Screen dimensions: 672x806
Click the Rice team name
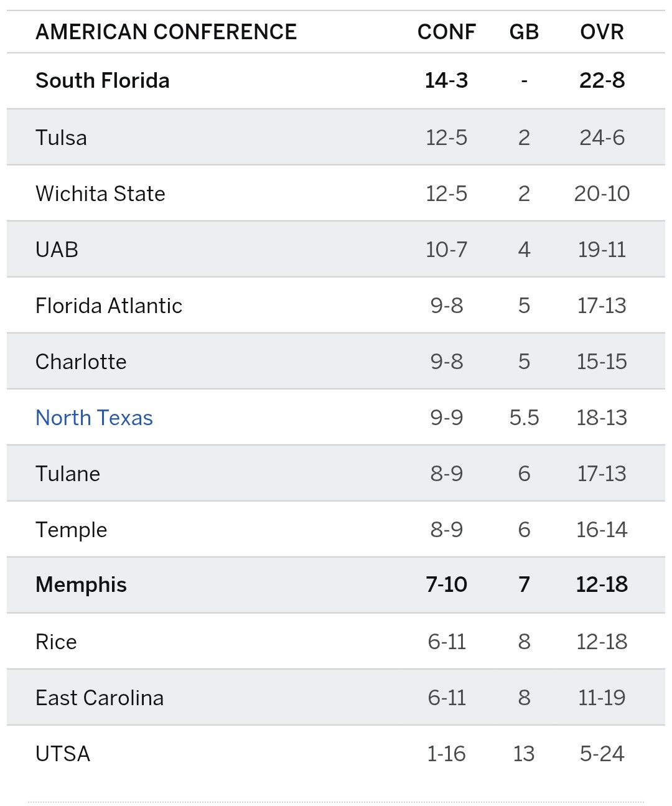click(56, 642)
